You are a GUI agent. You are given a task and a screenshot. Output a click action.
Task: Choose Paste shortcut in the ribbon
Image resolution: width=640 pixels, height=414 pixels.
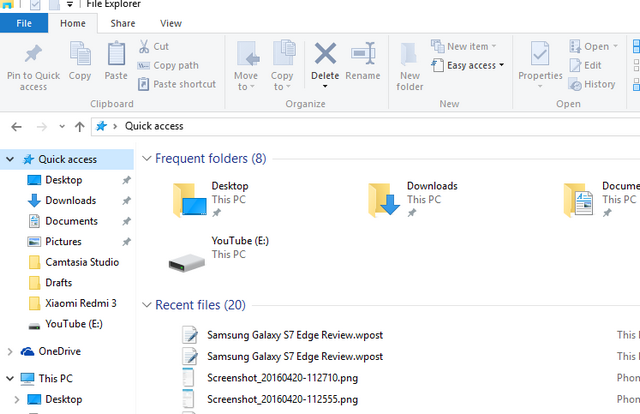177,84
